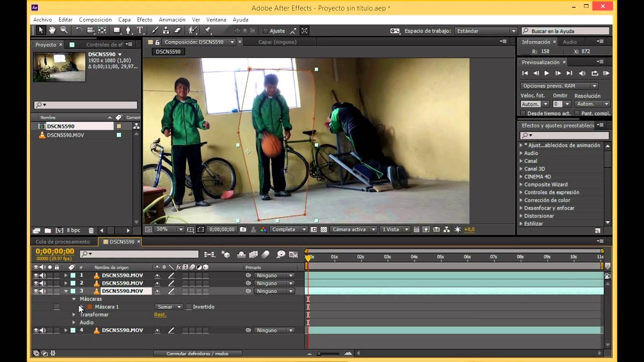The width and height of the screenshot is (644, 362).
Task: Open the Composición menu
Action: (95, 20)
